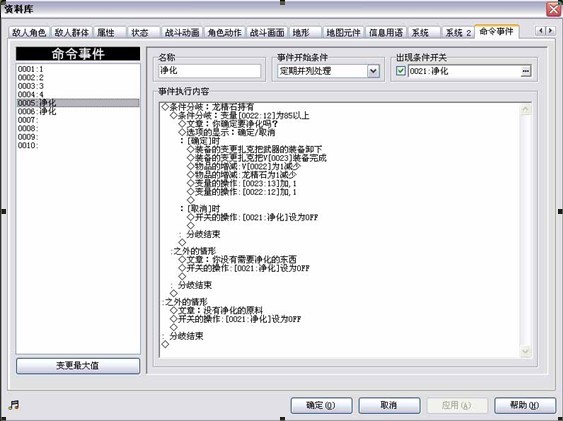Select empty list entry 0008
The width and height of the screenshot is (563, 421).
click(x=78, y=128)
